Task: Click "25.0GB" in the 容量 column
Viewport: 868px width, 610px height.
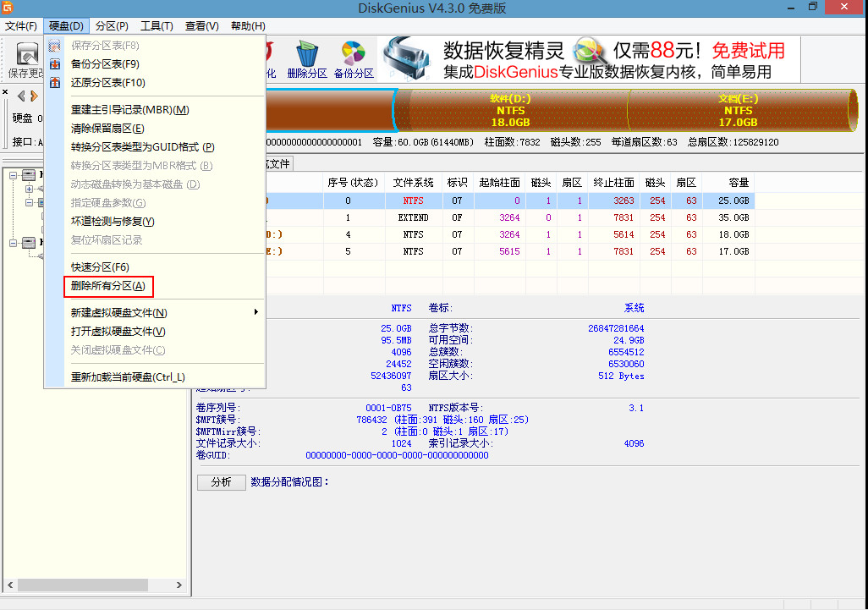Action: tap(733, 201)
